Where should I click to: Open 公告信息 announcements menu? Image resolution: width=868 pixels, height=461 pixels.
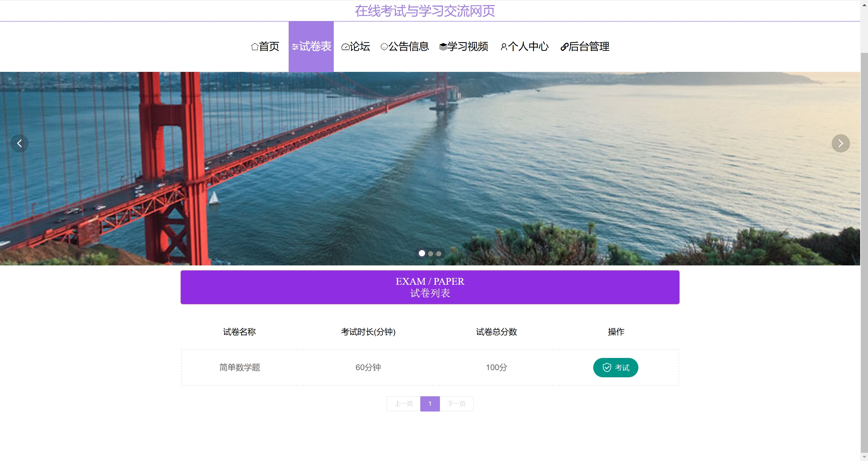point(405,46)
